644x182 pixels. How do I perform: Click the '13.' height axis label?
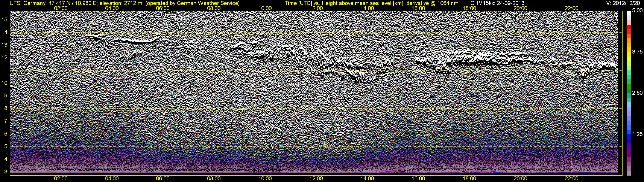pyautogui.click(x=5, y=45)
